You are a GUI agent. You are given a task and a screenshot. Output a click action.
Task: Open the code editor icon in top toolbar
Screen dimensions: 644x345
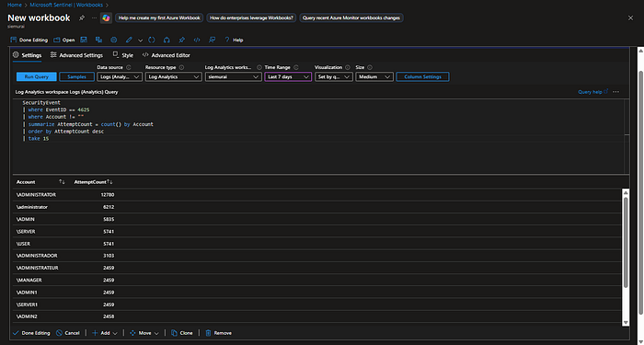pyautogui.click(x=197, y=40)
